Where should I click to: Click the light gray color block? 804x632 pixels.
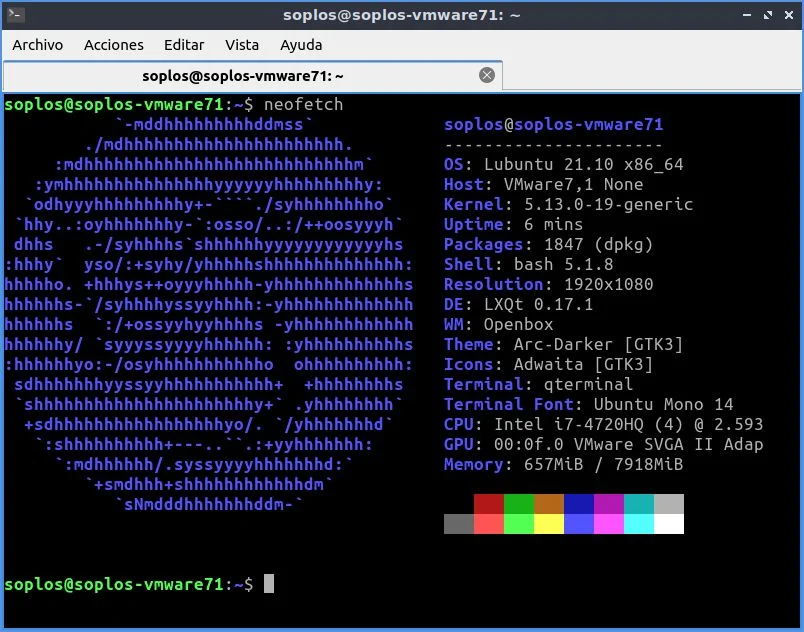point(669,504)
